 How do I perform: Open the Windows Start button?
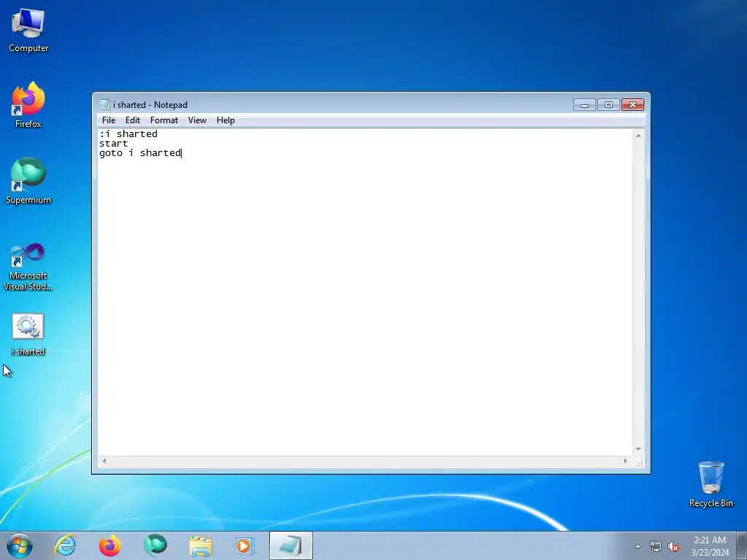click(x=20, y=545)
